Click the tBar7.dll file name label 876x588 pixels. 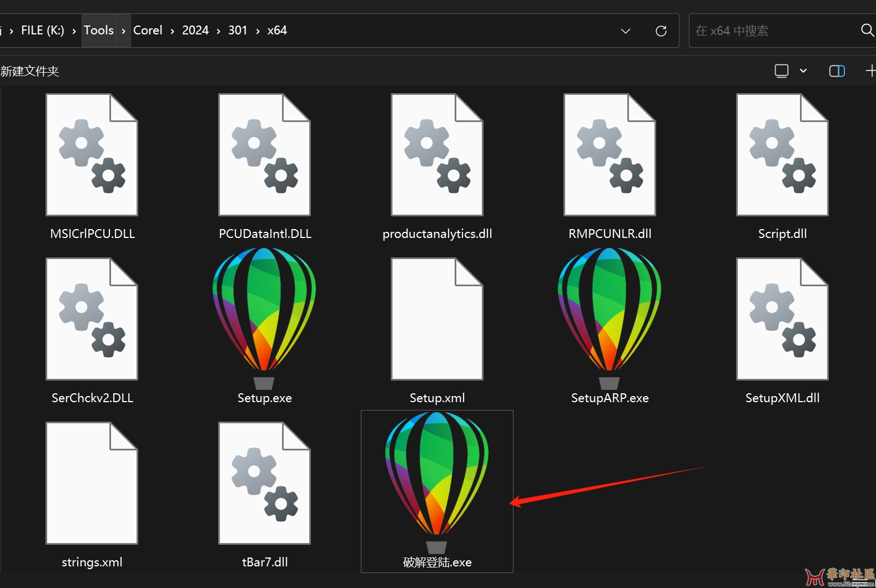pyautogui.click(x=265, y=562)
